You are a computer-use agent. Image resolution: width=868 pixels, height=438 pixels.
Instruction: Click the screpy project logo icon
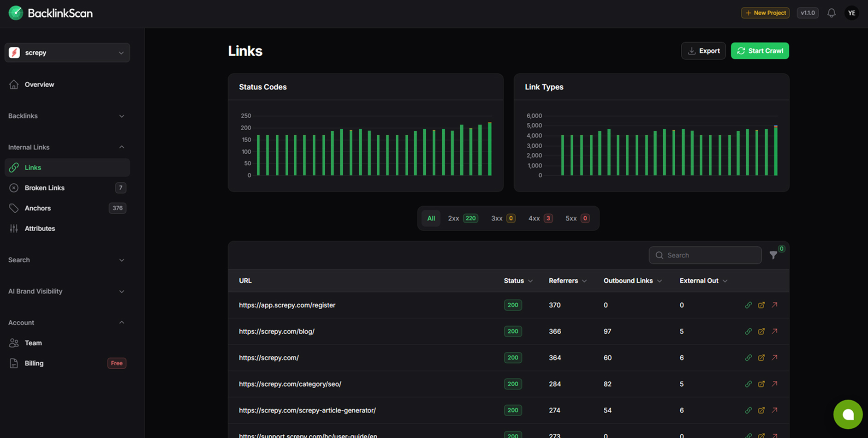[x=14, y=53]
